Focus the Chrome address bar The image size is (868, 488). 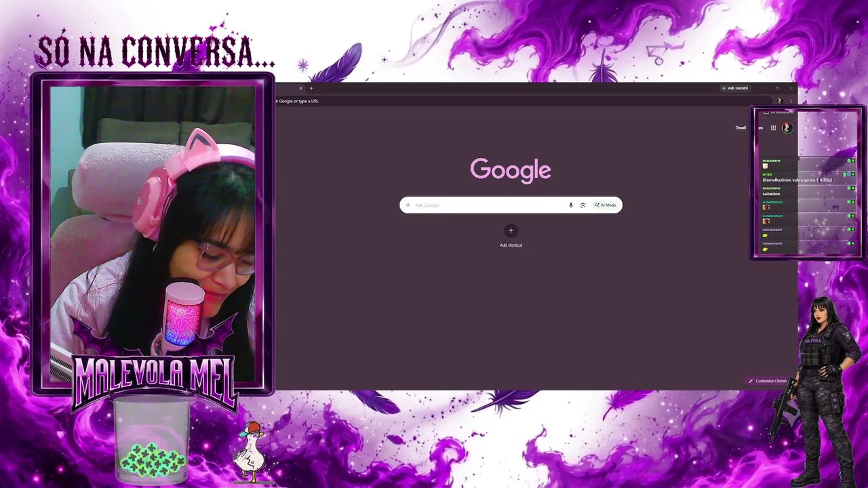click(522, 101)
